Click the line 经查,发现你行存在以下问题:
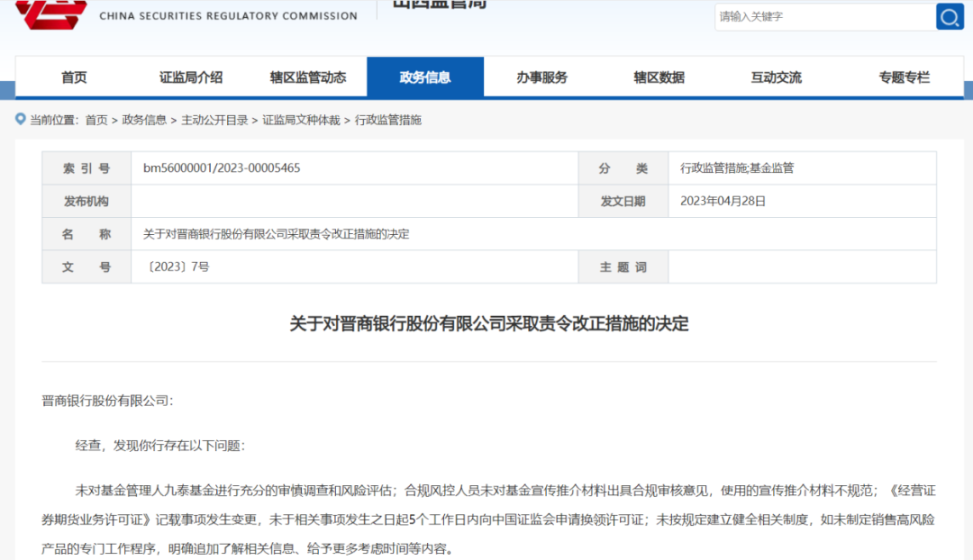The image size is (973, 560). click(160, 446)
